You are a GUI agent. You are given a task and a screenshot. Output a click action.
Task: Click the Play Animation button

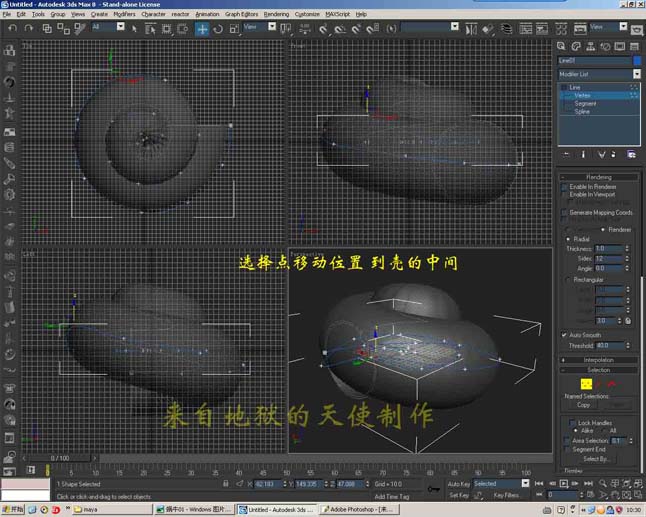pyautogui.click(x=564, y=483)
